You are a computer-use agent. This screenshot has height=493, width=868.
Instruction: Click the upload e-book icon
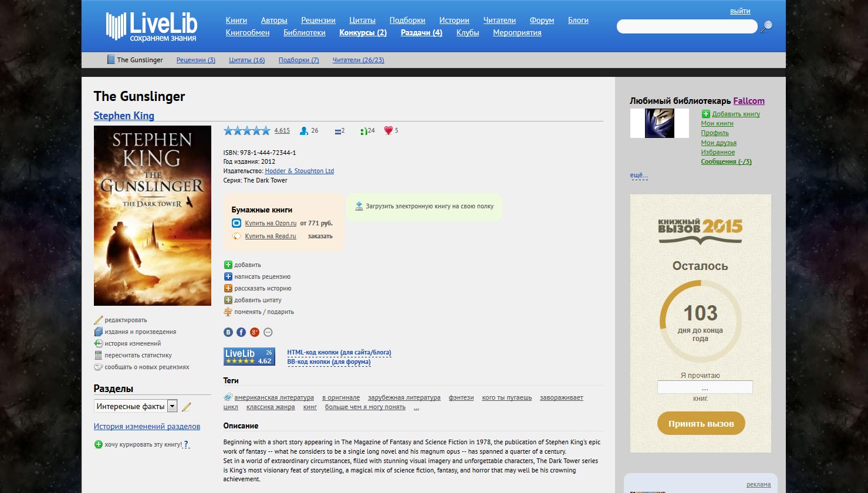tap(359, 206)
